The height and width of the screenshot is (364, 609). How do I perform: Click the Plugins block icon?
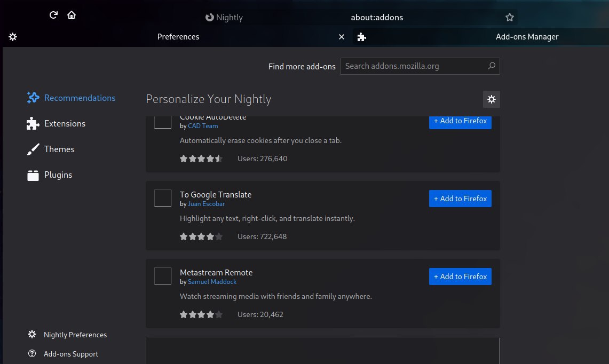33,176
